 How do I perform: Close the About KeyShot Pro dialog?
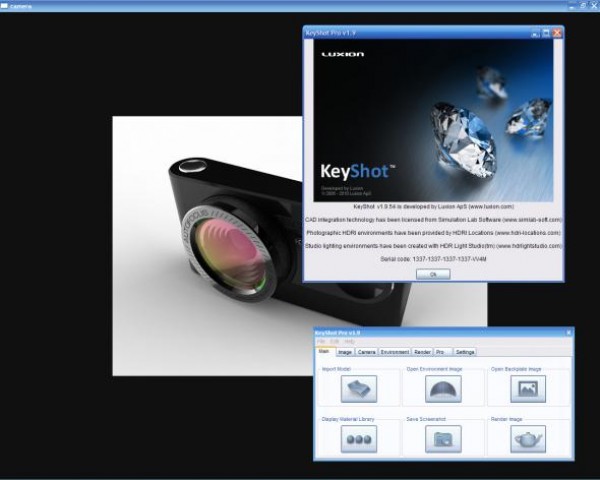pos(557,33)
